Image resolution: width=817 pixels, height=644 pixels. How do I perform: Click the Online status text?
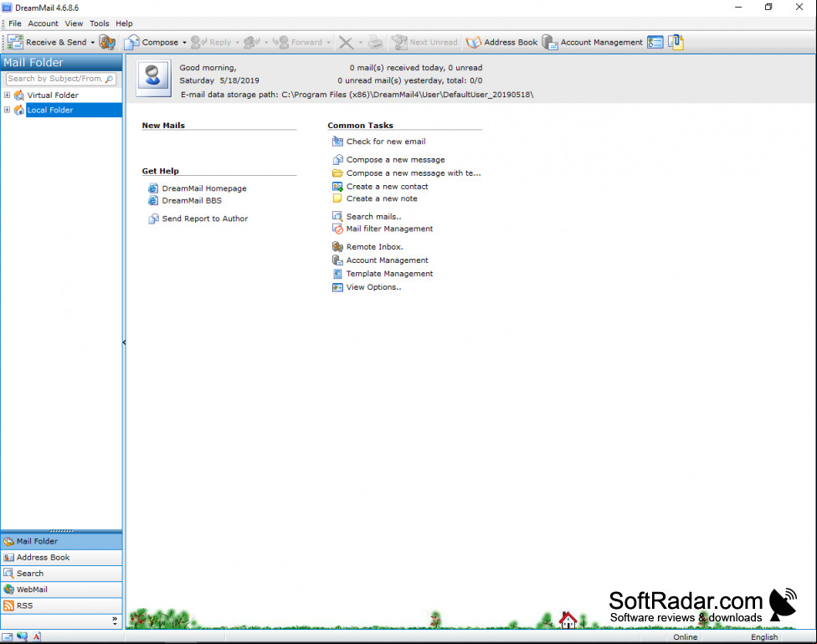686,637
